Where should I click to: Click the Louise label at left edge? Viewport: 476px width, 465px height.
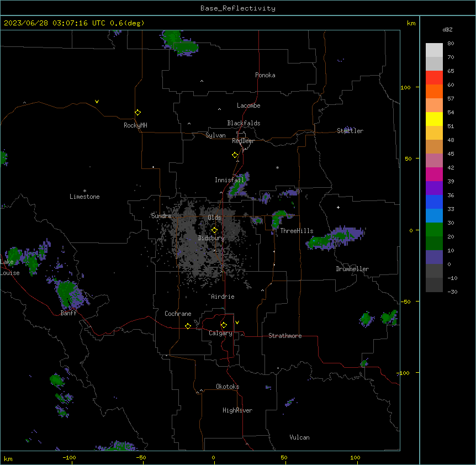pos(10,273)
